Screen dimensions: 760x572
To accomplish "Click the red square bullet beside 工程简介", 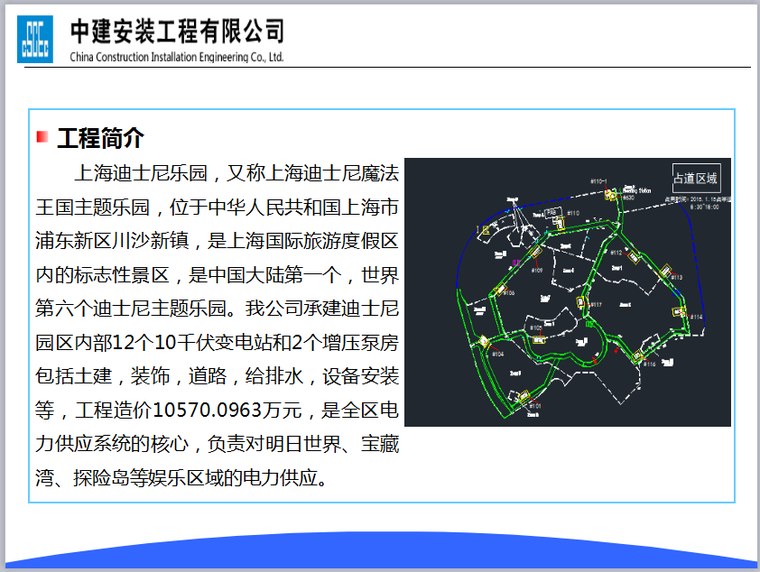I will click(x=43, y=137).
